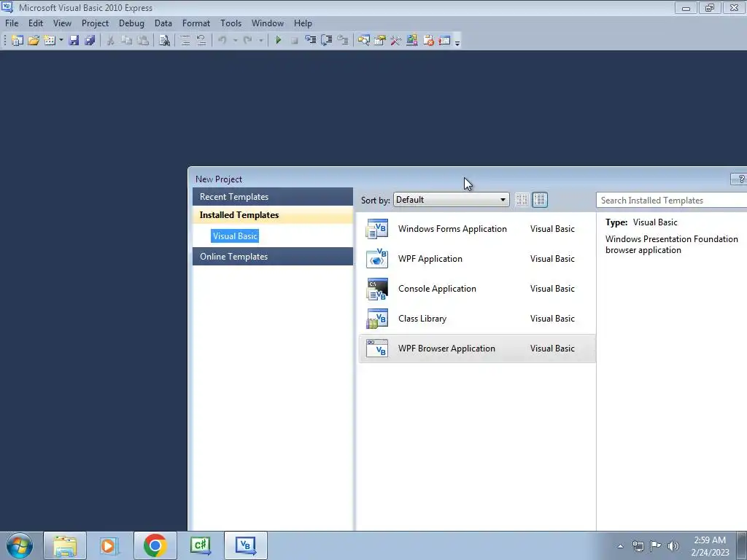The width and height of the screenshot is (747, 560).
Task: Select the WPF Browser Application template
Action: pyautogui.click(x=477, y=349)
